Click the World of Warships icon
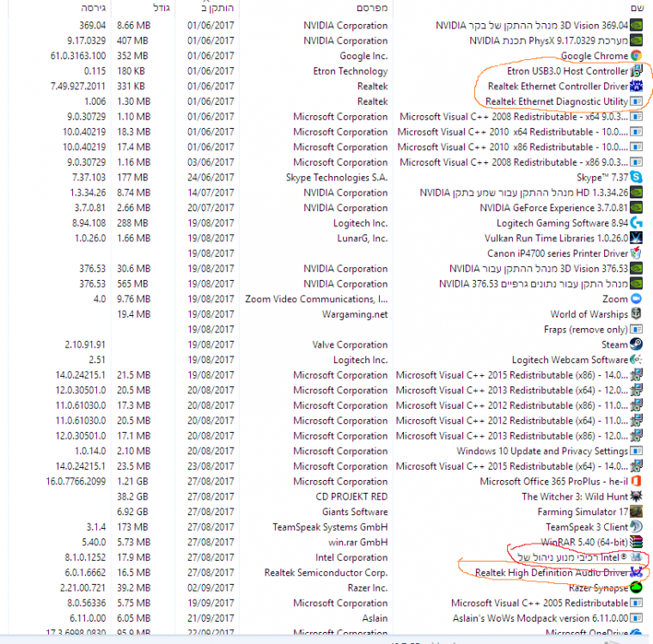This screenshot has width=653, height=644. click(636, 313)
